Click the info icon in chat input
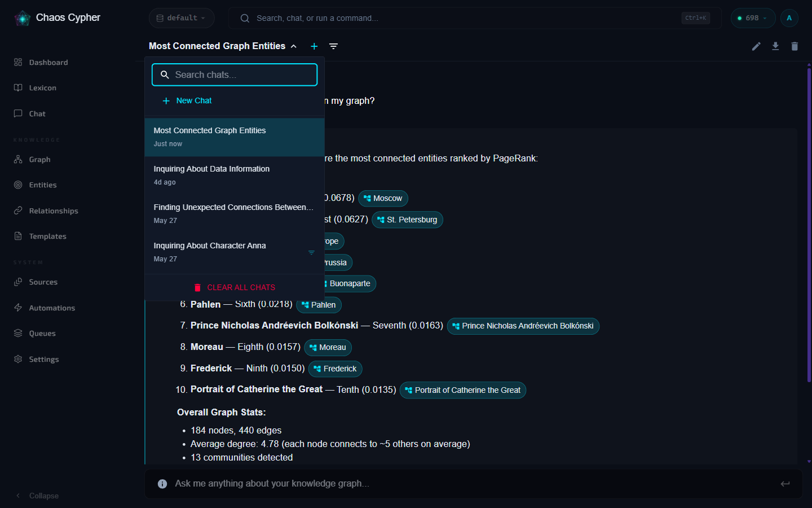The width and height of the screenshot is (812, 508). pos(162,484)
